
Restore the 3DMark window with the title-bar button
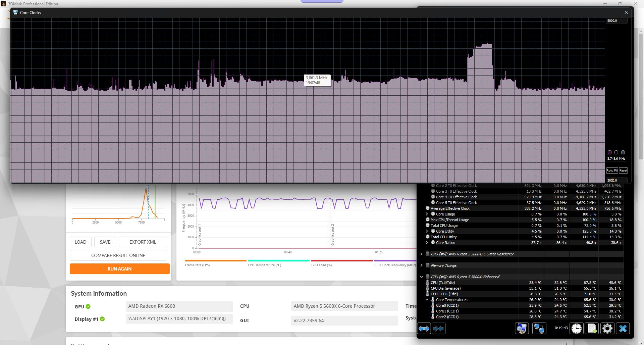(620, 4)
